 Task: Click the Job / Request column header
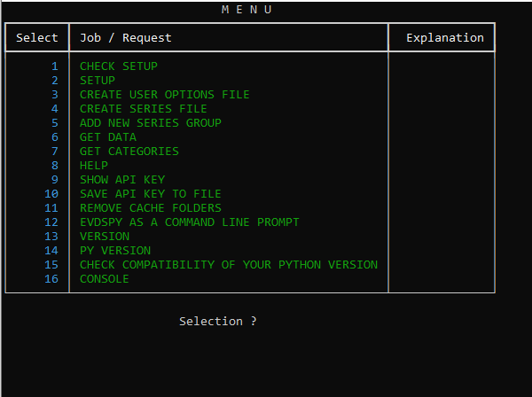click(126, 38)
